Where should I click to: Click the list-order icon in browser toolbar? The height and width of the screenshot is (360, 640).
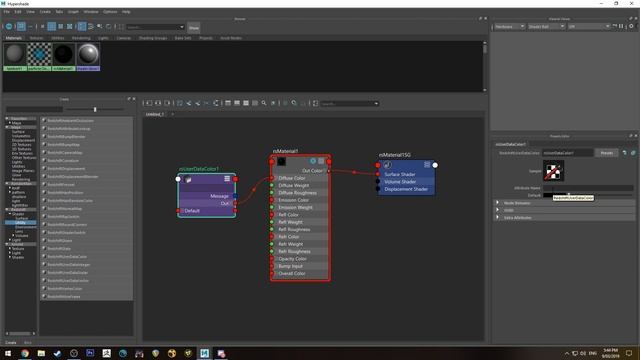point(91,27)
